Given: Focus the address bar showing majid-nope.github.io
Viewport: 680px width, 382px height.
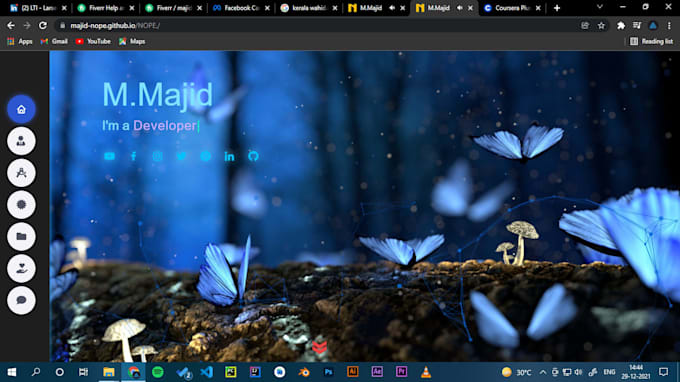Looking at the screenshot, I should tap(321, 26).
